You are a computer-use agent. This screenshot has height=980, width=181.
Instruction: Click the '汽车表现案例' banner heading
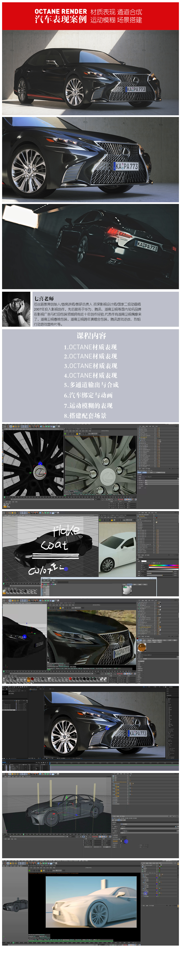[61, 20]
